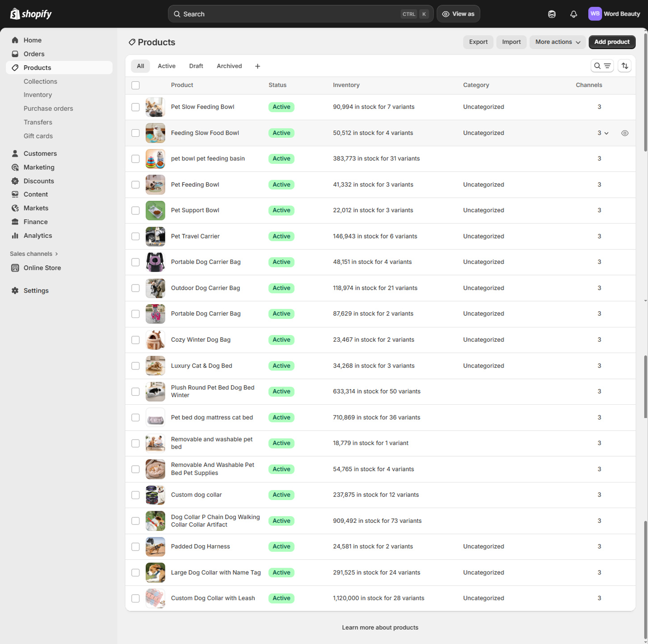Click the Online Store icon
This screenshot has height=644, width=648.
click(15, 268)
